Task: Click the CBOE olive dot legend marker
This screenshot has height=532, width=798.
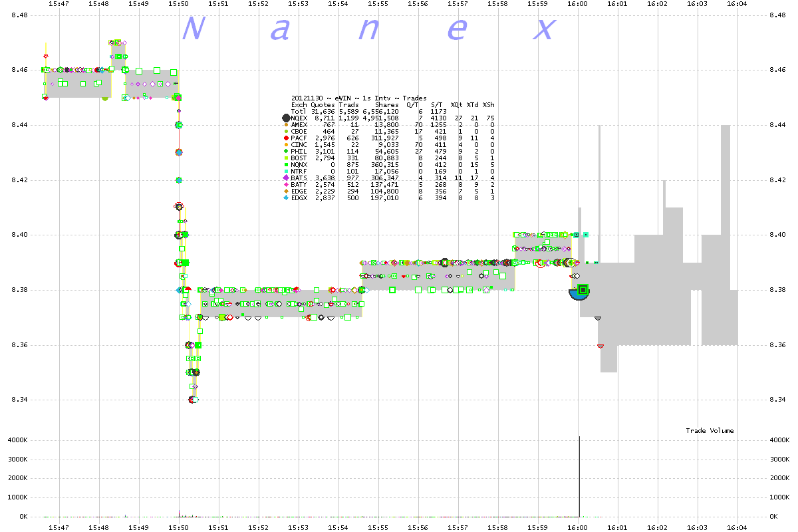Action: pyautogui.click(x=285, y=132)
